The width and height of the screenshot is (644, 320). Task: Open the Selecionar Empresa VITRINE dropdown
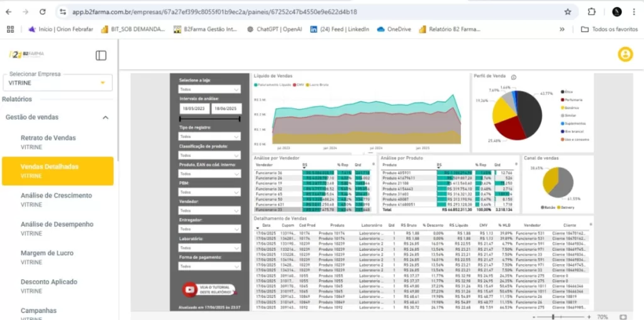(x=57, y=82)
